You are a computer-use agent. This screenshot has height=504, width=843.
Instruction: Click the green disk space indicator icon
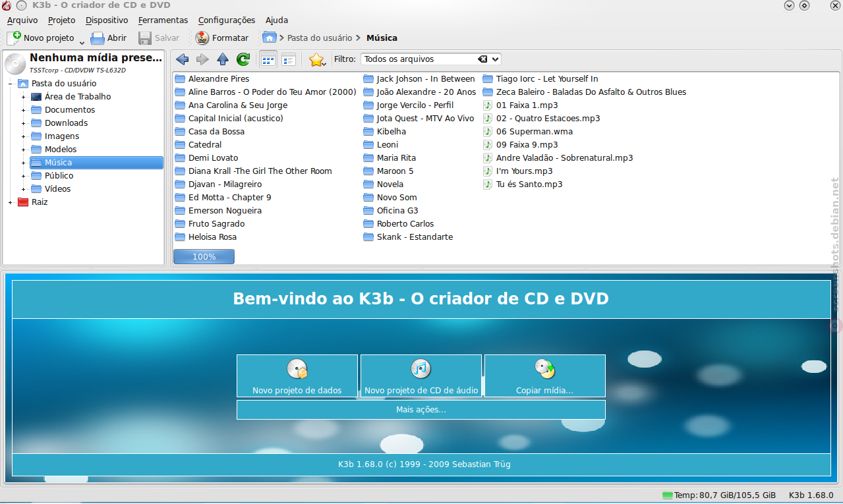click(x=668, y=495)
